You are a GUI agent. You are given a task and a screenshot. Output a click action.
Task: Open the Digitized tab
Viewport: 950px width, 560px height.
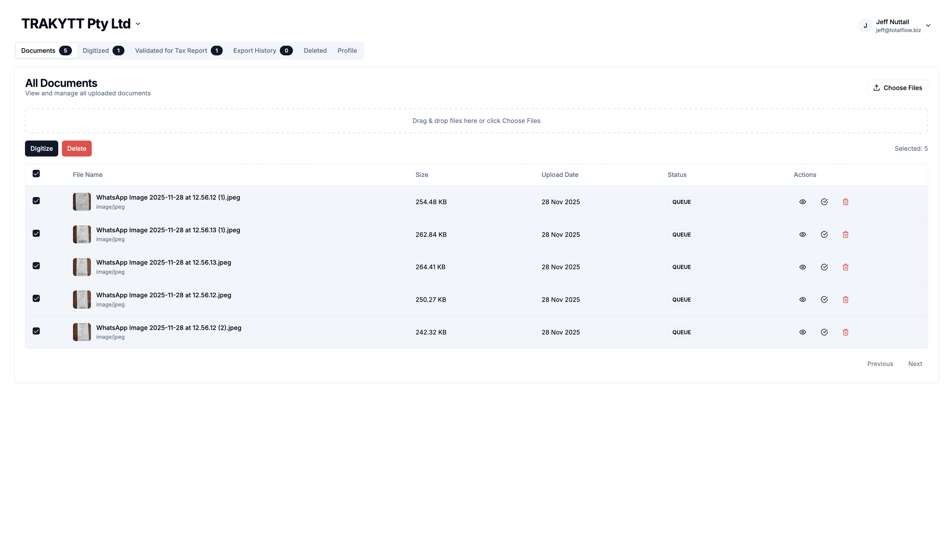pyautogui.click(x=103, y=51)
